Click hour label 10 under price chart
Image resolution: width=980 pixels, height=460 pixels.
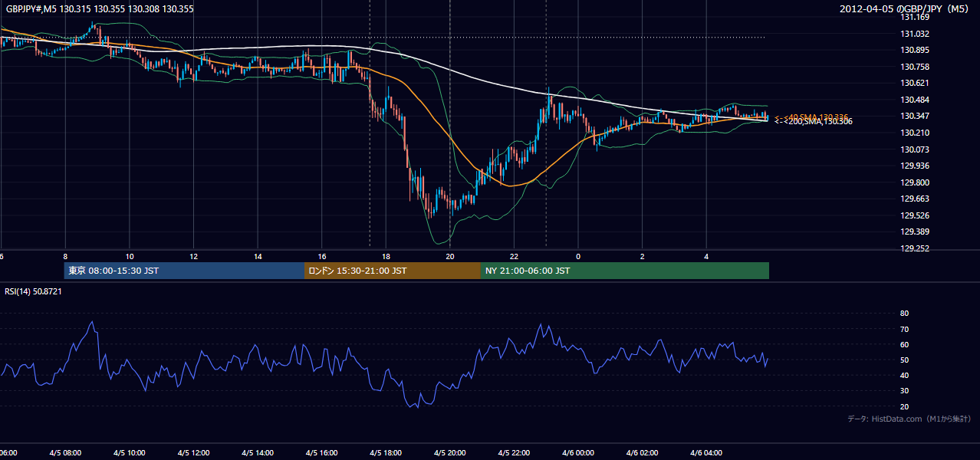click(x=130, y=257)
